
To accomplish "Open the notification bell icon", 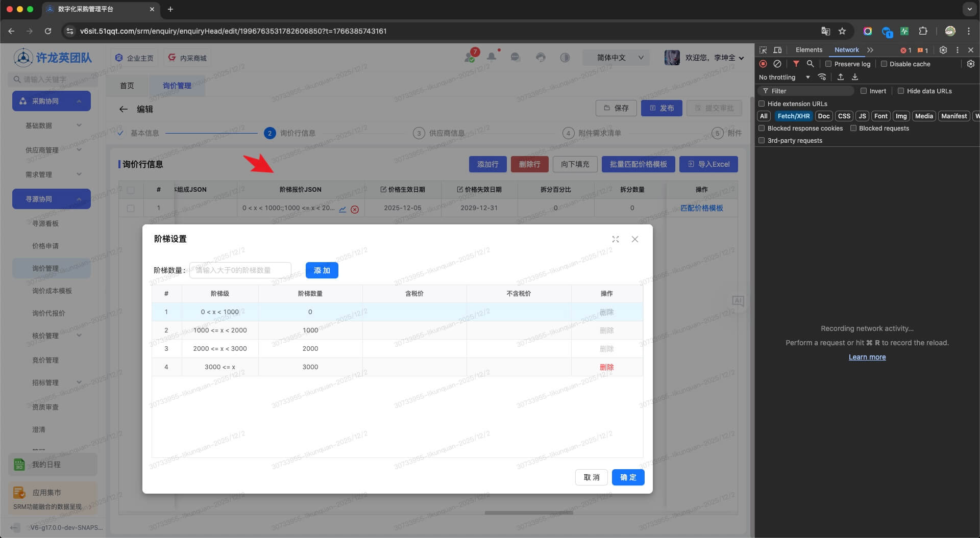I will click(x=491, y=57).
